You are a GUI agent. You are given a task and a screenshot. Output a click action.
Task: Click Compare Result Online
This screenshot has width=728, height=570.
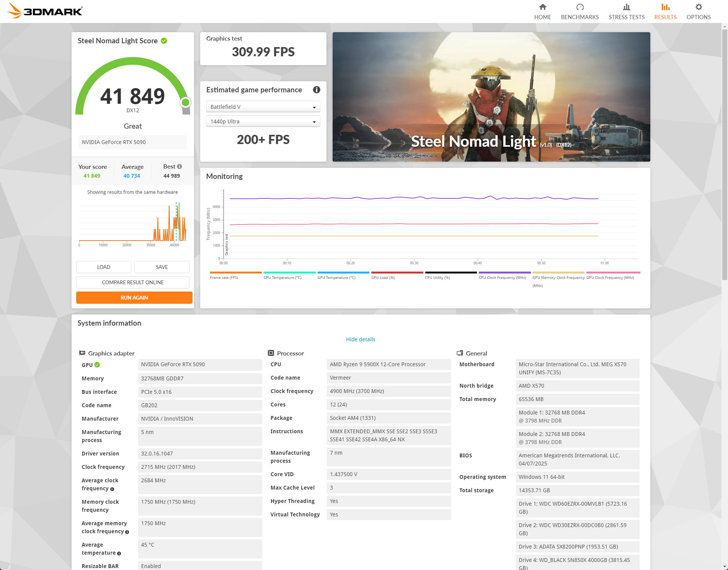click(x=132, y=282)
